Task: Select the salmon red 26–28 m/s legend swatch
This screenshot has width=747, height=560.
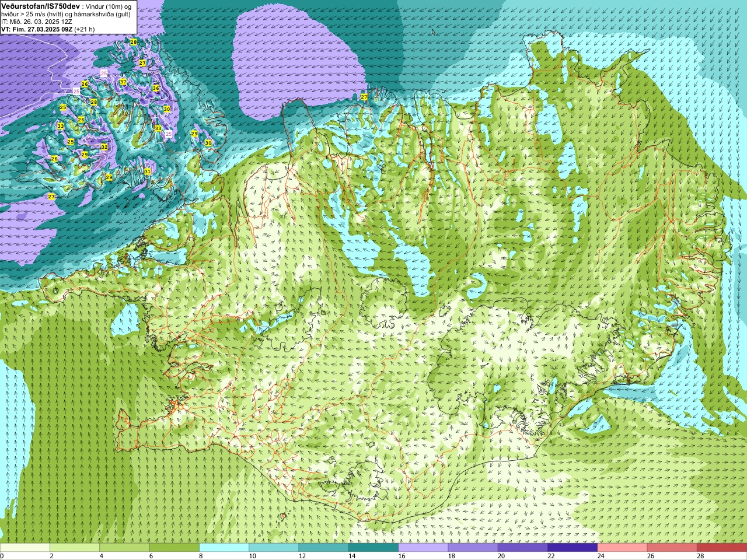Action: tap(672, 548)
